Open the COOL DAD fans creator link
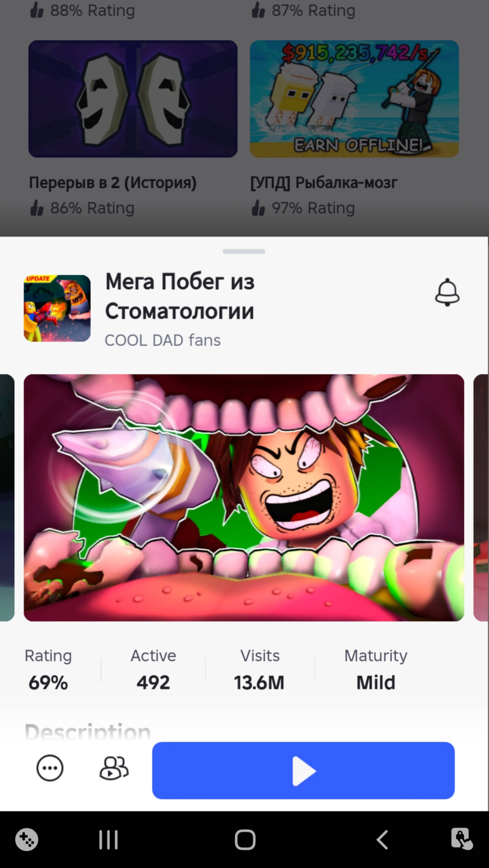Image resolution: width=489 pixels, height=868 pixels. click(162, 340)
